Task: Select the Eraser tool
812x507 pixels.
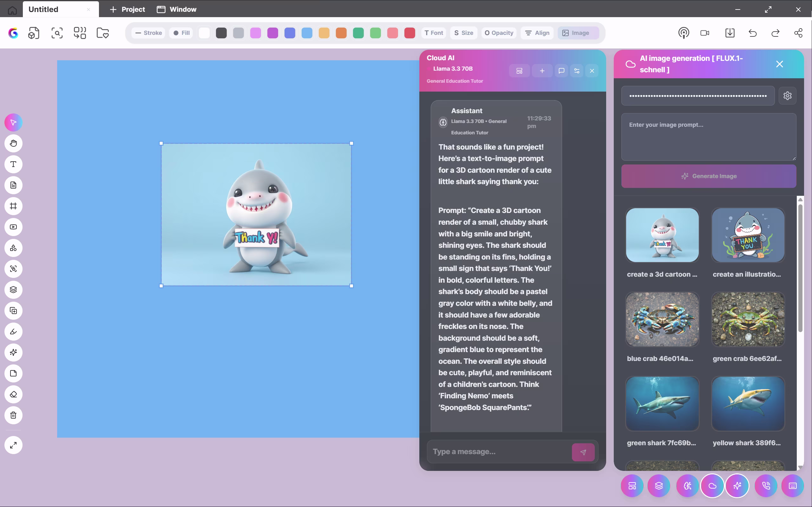Action: point(13,394)
